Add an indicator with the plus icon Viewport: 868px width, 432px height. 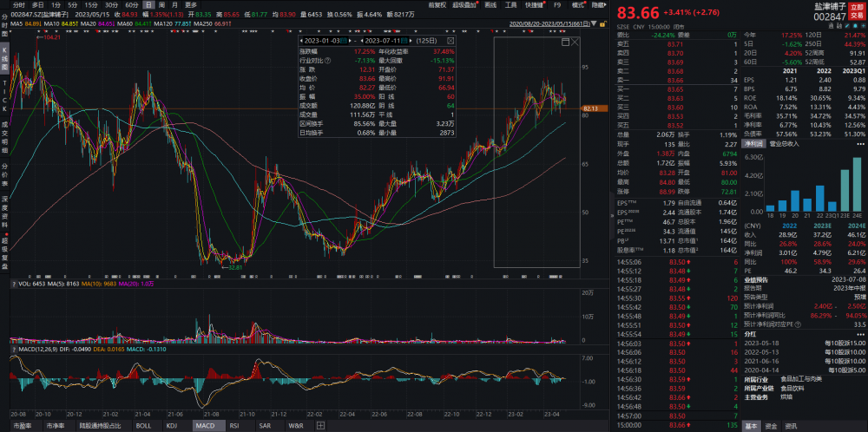(320, 425)
